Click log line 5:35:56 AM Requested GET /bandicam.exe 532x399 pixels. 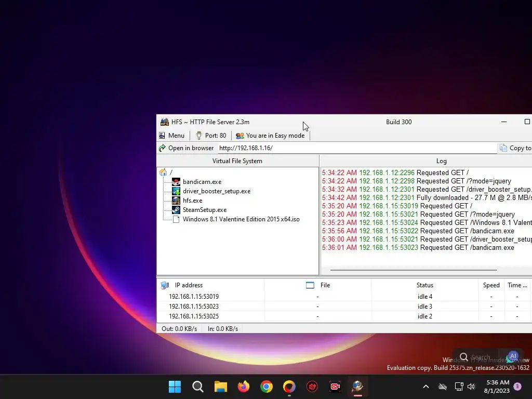click(418, 231)
